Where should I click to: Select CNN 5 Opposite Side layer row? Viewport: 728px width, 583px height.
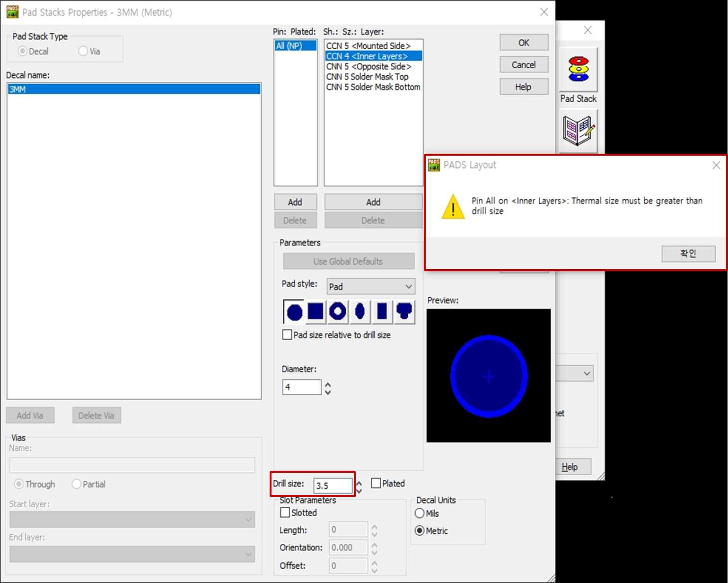(x=373, y=67)
